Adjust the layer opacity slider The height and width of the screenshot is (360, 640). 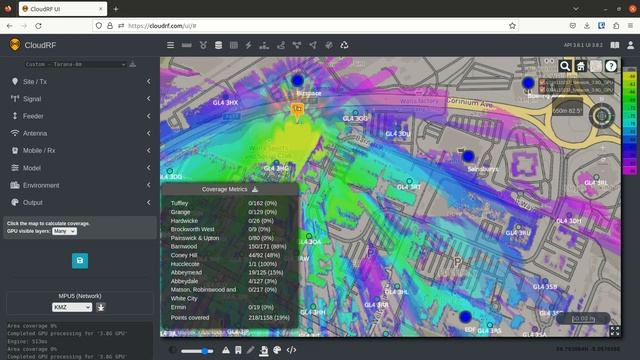click(197, 351)
